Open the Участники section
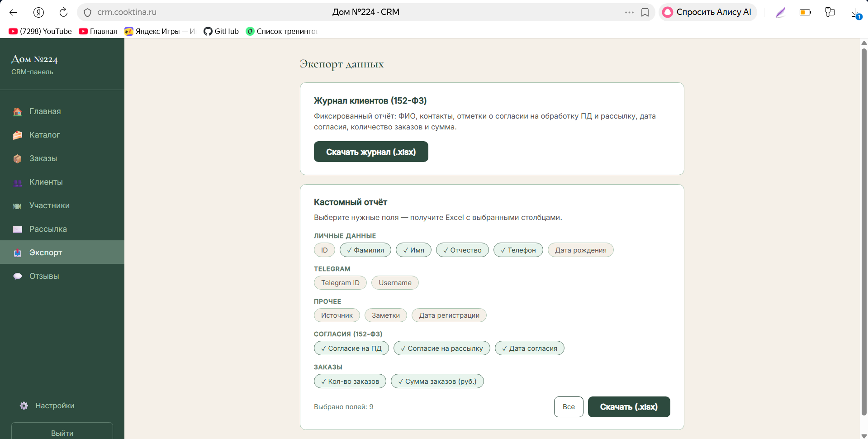Viewport: 868px width, 439px height. (62, 205)
